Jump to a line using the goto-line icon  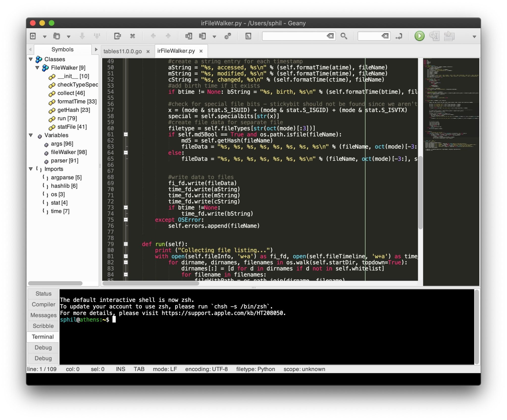pyautogui.click(x=399, y=36)
